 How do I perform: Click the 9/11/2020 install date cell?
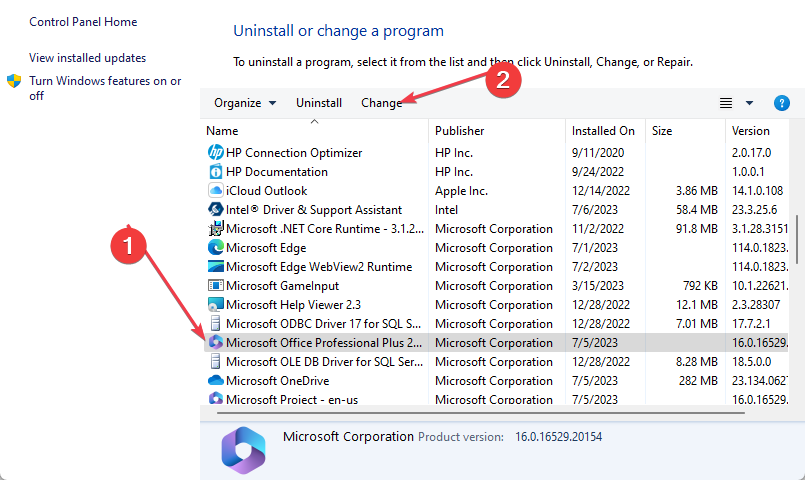click(598, 153)
